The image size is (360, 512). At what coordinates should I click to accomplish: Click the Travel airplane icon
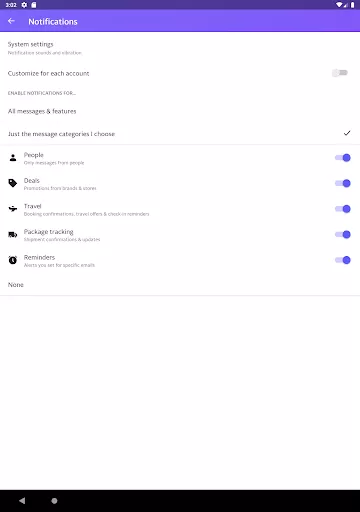click(13, 209)
